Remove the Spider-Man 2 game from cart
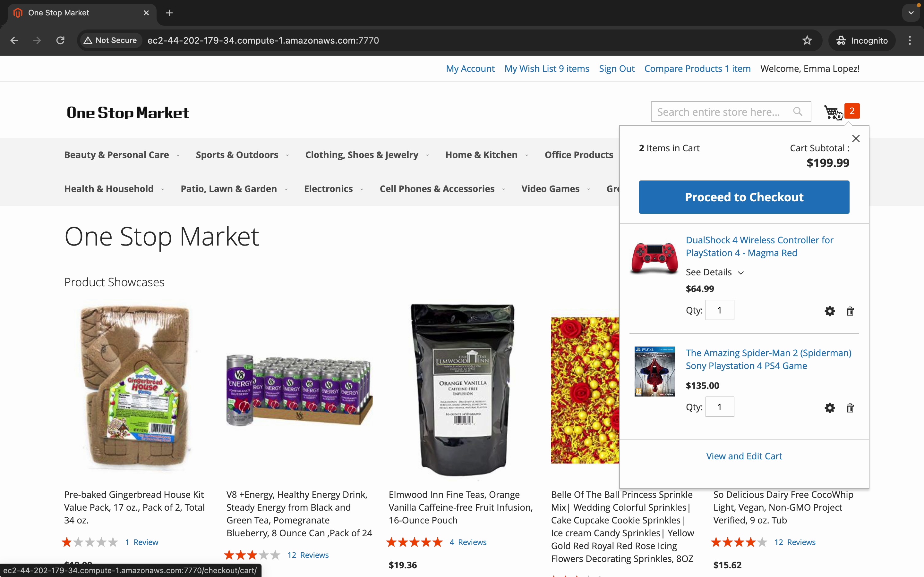This screenshot has width=924, height=577. pos(850,408)
